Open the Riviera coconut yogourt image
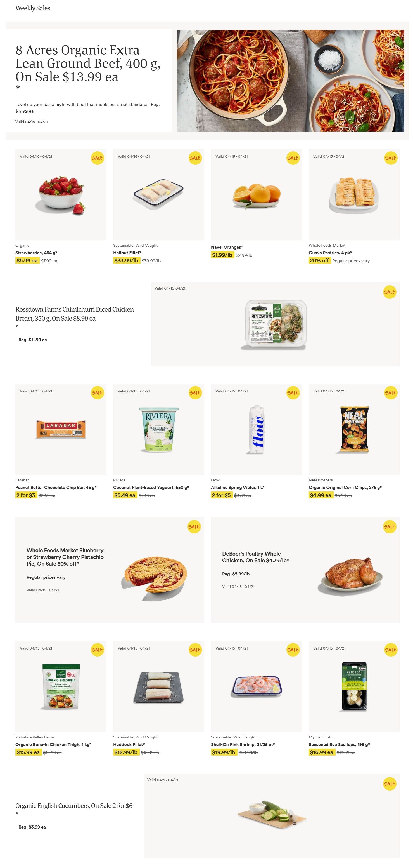Image resolution: width=413 pixels, height=868 pixels. click(158, 430)
